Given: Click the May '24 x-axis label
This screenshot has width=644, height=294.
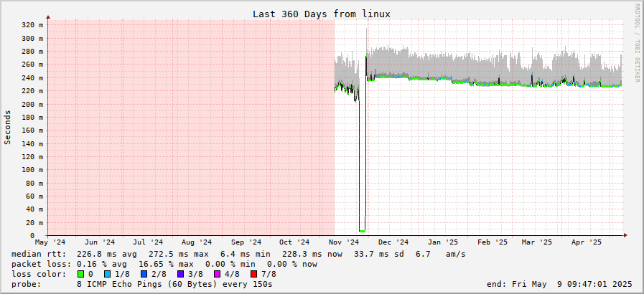Looking at the screenshot, I should 50,242.
